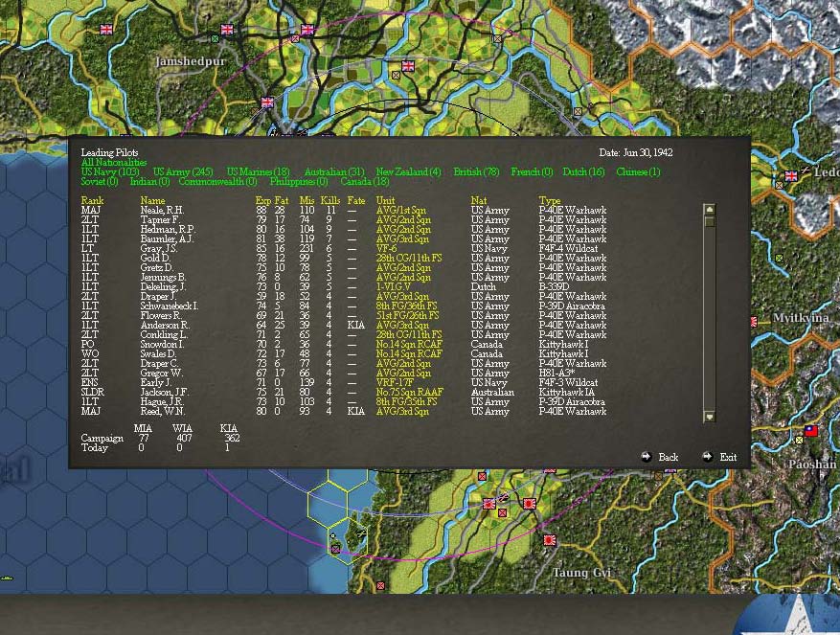Click the Japanese flag base near Taung Gyi
840x635 pixels.
point(549,539)
